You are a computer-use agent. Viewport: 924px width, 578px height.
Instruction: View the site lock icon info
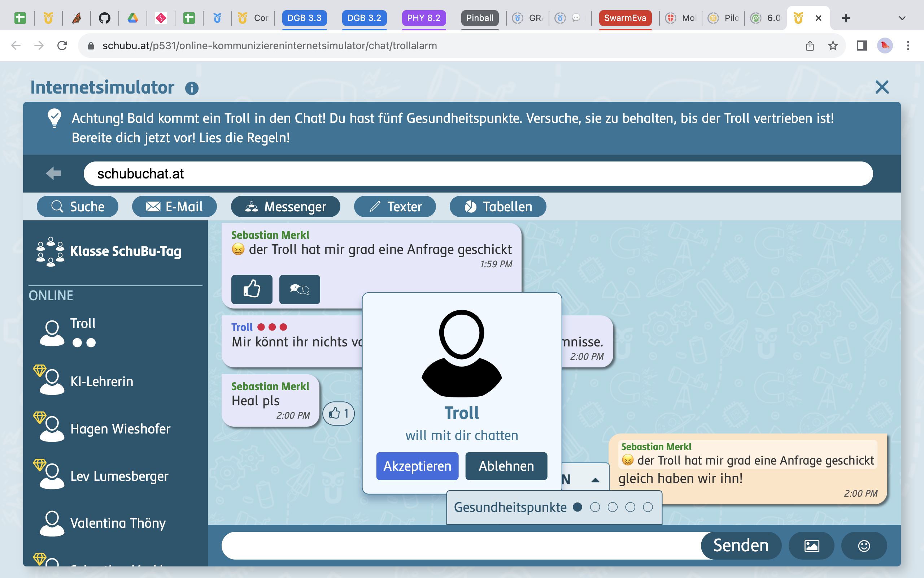tap(91, 46)
